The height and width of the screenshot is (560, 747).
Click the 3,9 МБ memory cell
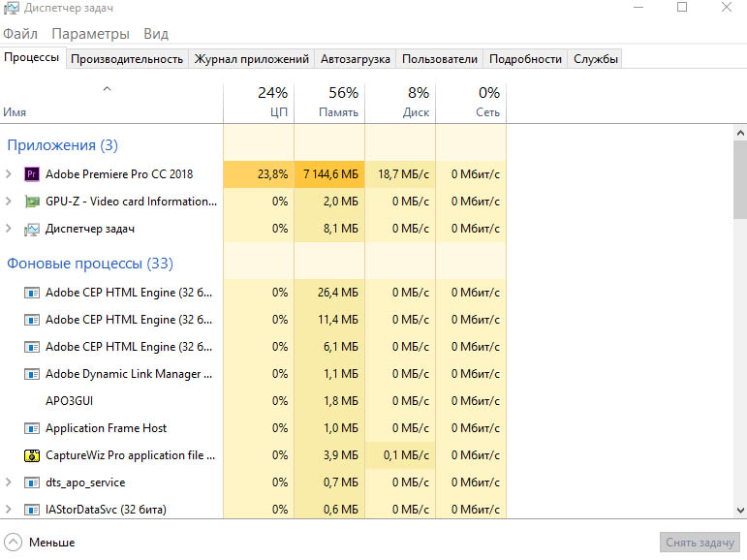pos(329,455)
